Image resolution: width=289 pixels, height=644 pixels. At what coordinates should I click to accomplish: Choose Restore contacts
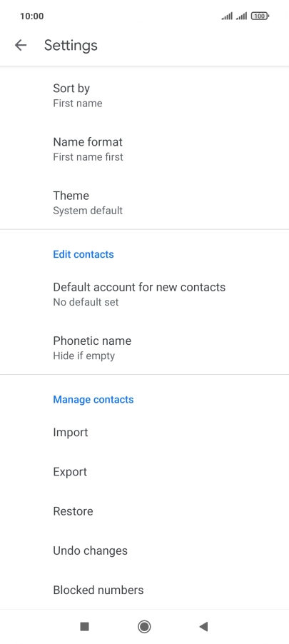(x=144, y=511)
